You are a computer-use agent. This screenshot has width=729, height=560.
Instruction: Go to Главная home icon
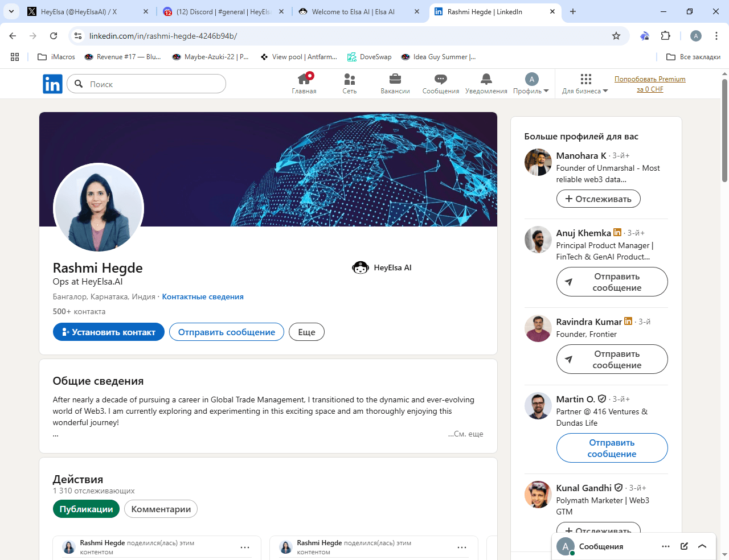[x=304, y=84]
